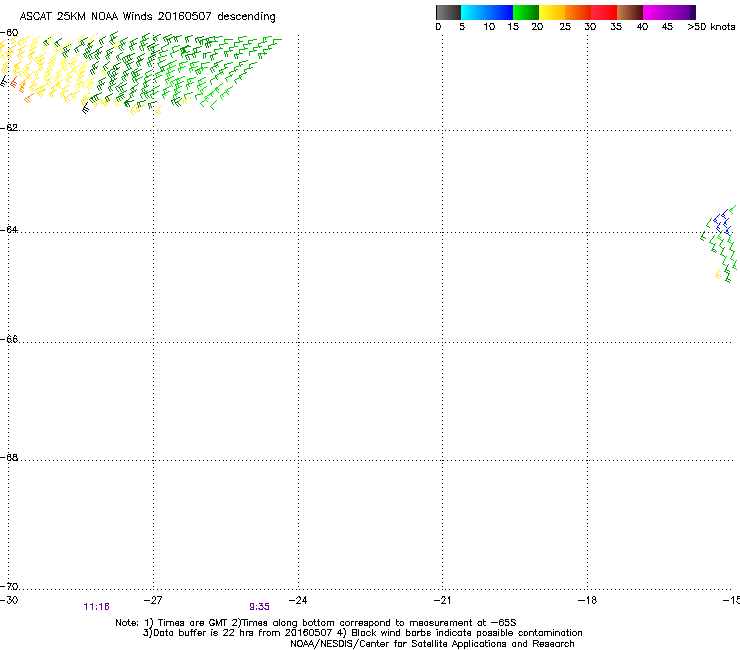Click the ASCAT 25KM NOAA Winds title
The width and height of the screenshot is (740, 650).
pyautogui.click(x=147, y=16)
